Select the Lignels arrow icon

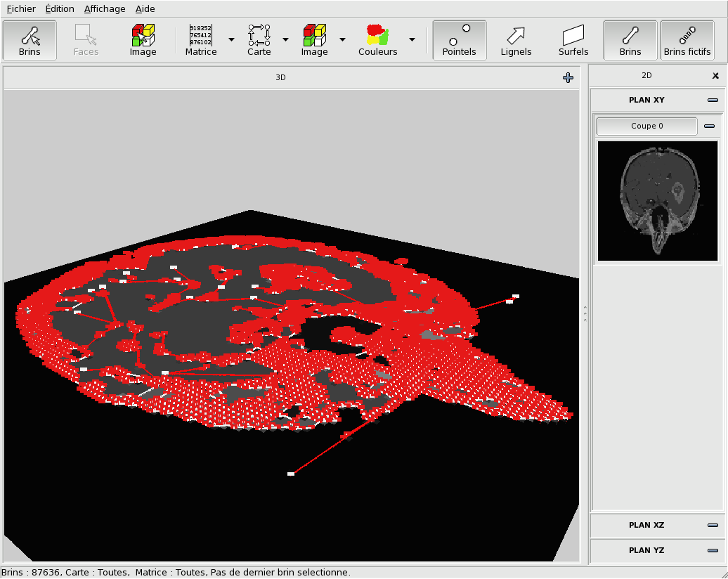click(516, 40)
